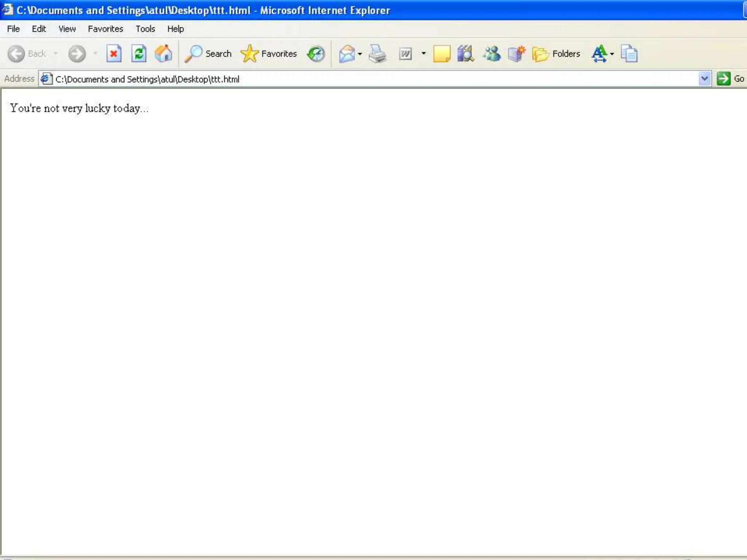Click the yellow Discuss note icon
Viewport: 747px width, 560px height.
pos(441,54)
